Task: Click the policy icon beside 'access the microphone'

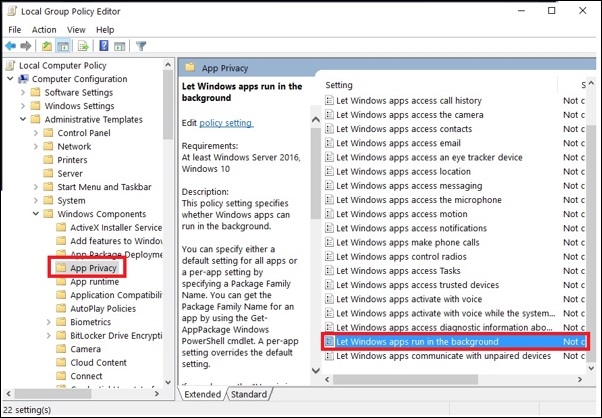Action: click(329, 200)
